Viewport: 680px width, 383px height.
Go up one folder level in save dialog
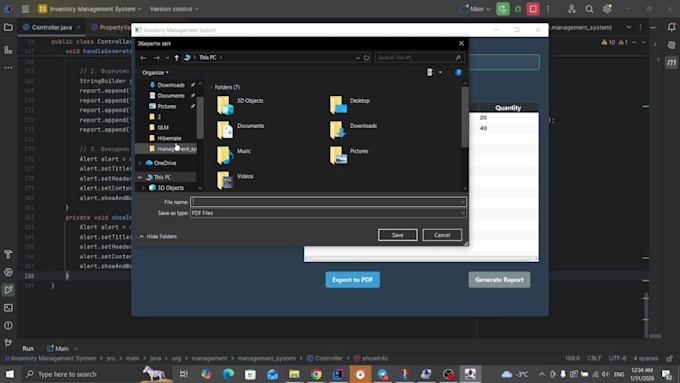[177, 58]
